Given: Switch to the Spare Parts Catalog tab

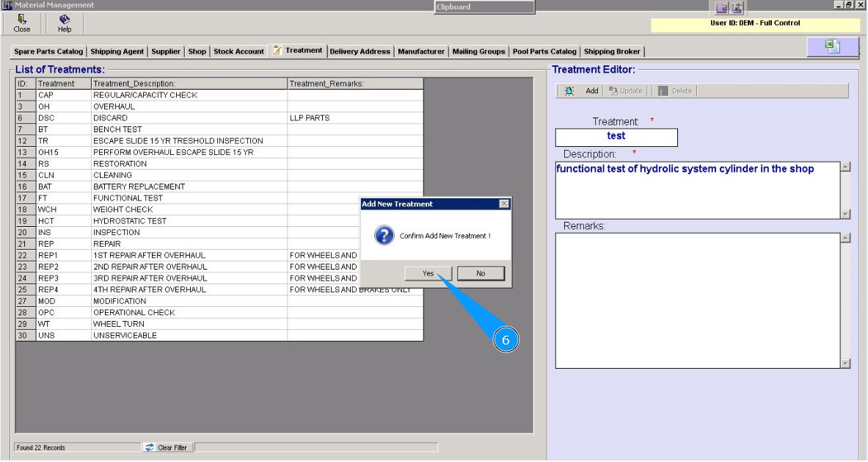Looking at the screenshot, I should [48, 51].
